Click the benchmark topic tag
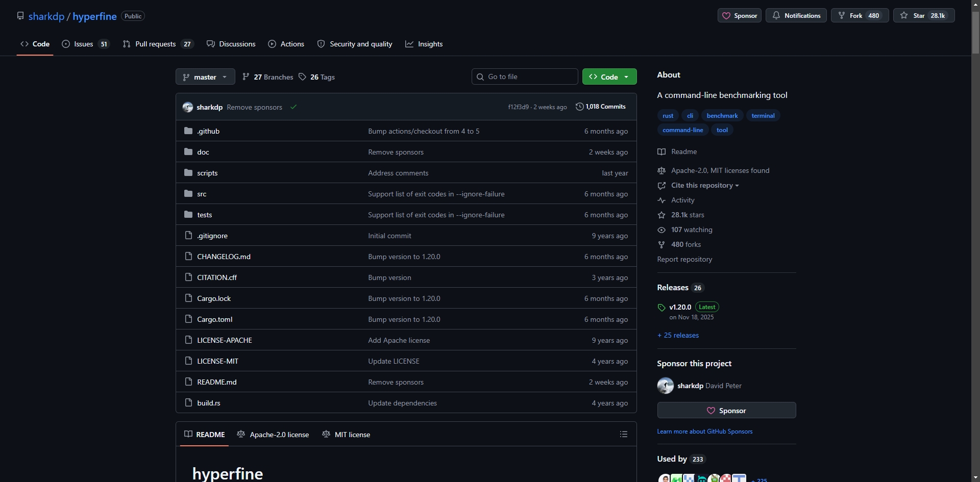The height and width of the screenshot is (482, 980). (722, 116)
